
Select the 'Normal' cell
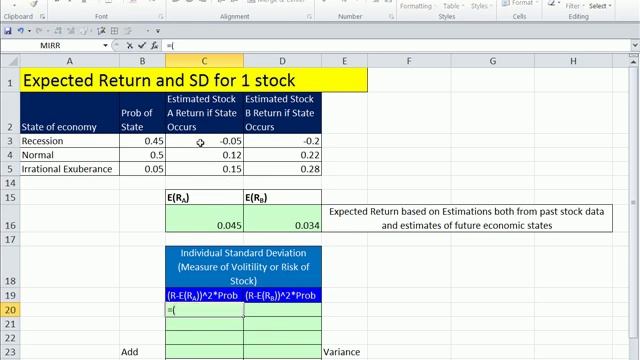coord(69,155)
